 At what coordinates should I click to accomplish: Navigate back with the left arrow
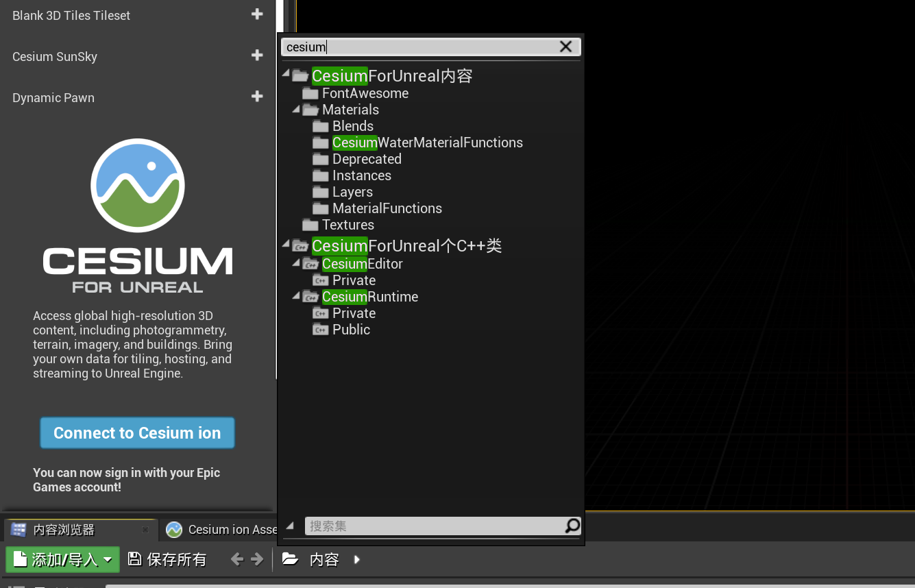coord(237,559)
